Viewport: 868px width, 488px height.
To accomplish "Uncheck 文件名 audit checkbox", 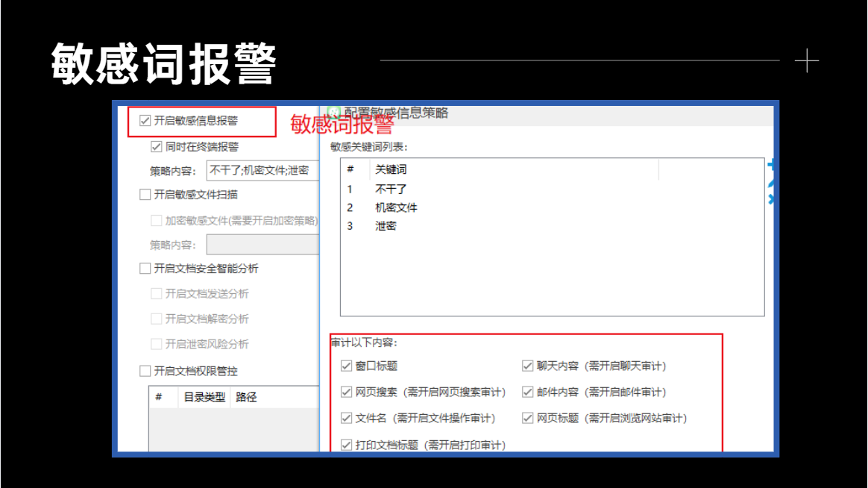I will point(347,418).
